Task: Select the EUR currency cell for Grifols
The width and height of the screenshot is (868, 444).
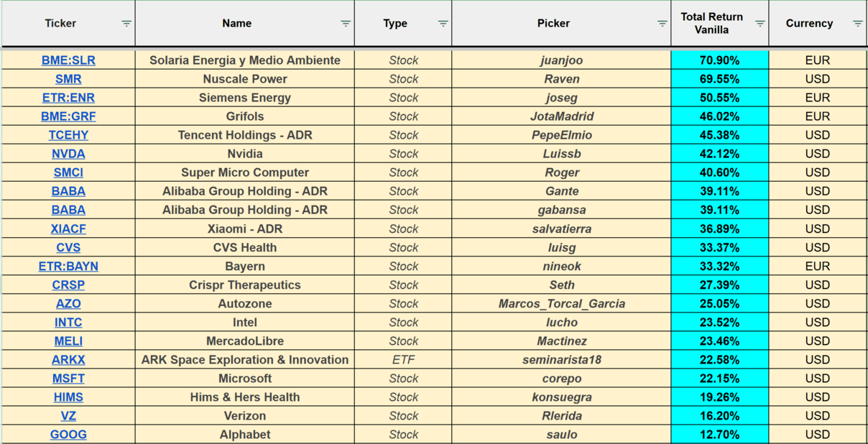Action: coord(817,116)
